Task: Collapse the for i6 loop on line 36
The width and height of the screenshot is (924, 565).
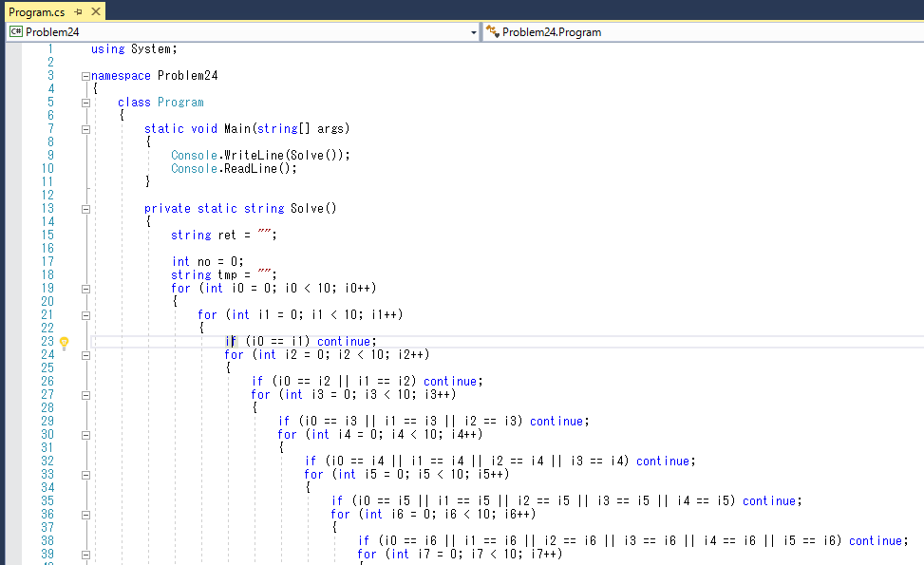Action: 85,515
